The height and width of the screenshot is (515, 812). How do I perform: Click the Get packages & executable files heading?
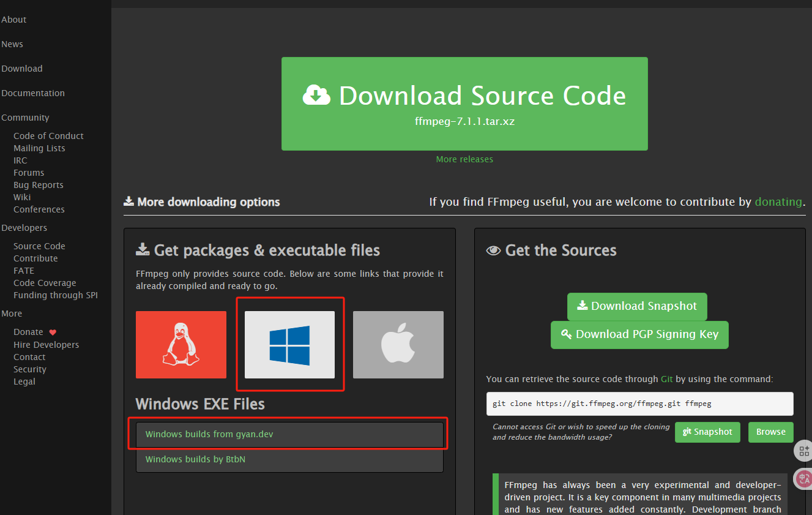coord(258,250)
